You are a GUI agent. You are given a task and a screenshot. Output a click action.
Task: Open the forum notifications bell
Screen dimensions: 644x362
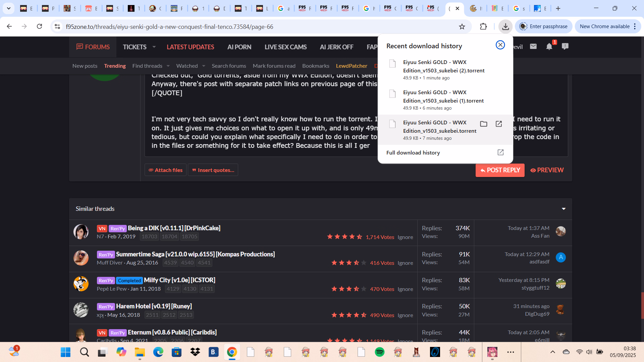[x=549, y=47]
